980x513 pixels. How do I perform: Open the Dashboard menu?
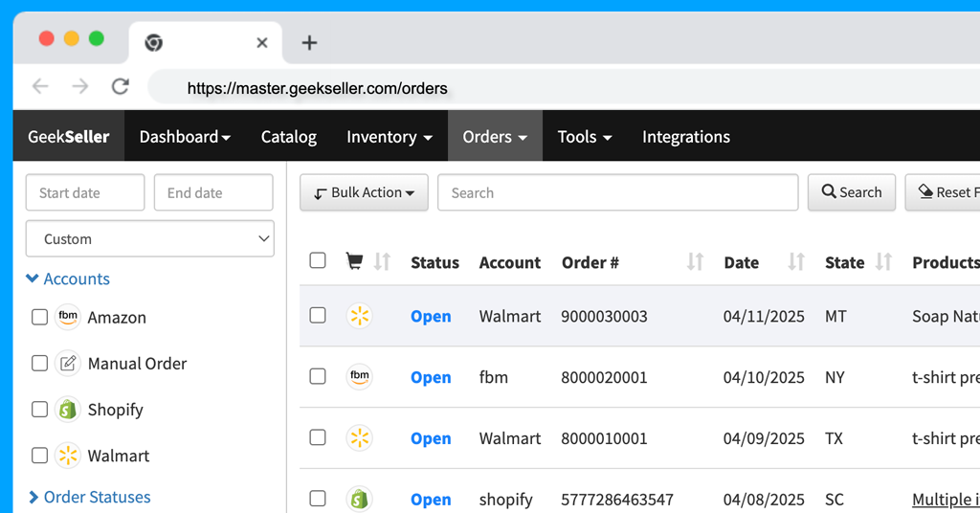pyautogui.click(x=185, y=136)
